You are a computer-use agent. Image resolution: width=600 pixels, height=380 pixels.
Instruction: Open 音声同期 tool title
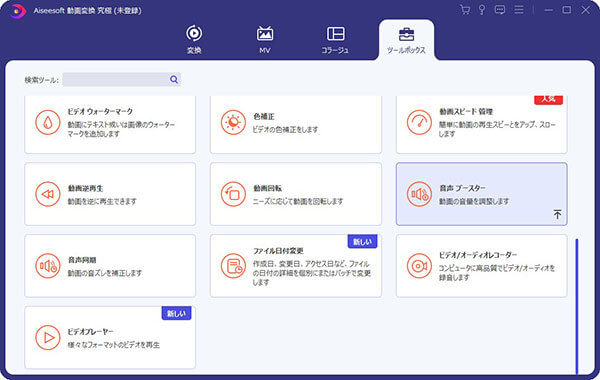point(82,260)
